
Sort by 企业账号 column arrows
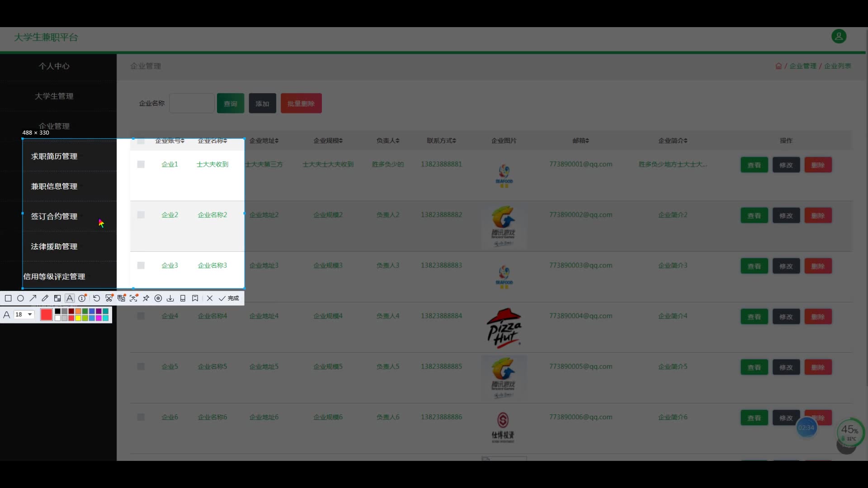point(183,141)
